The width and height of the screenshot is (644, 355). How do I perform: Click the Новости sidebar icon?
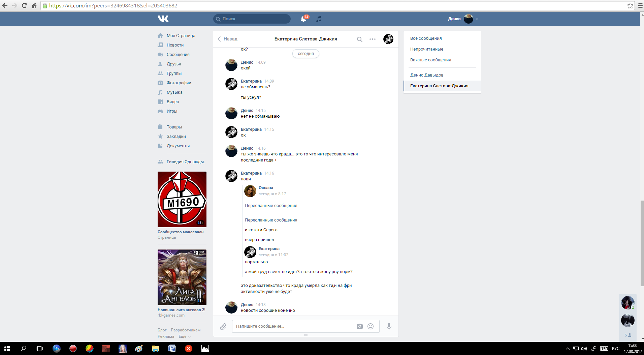[x=160, y=45]
